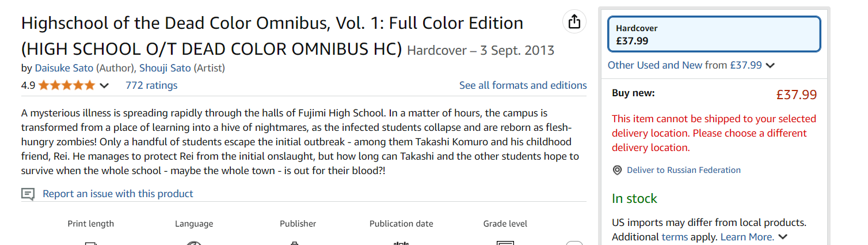Click the share icon beside the title
Viewport: 868px width, 245px height.
click(574, 22)
